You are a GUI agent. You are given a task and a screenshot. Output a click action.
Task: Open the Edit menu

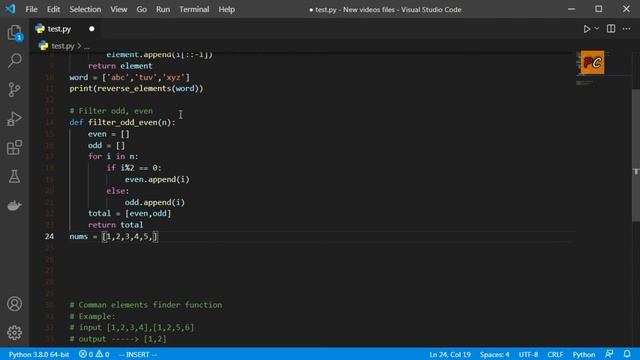[53, 9]
